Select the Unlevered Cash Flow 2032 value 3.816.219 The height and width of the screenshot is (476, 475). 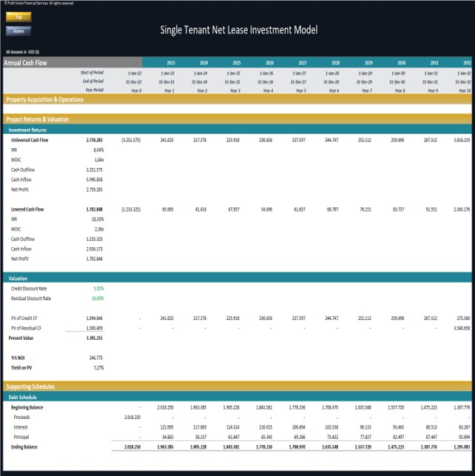point(462,140)
